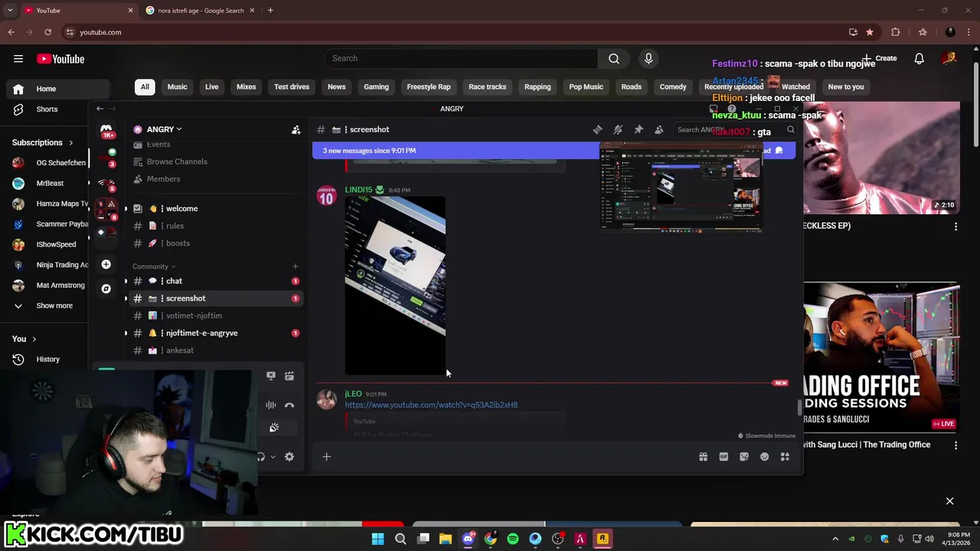Viewport: 980px width, 551px height.
Task: Open YouTube History page
Action: [46, 359]
